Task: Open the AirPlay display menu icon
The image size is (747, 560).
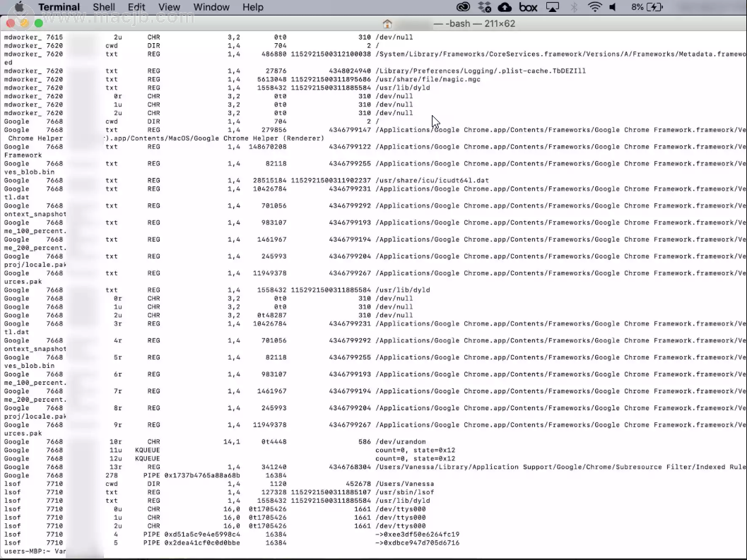Action: point(553,7)
